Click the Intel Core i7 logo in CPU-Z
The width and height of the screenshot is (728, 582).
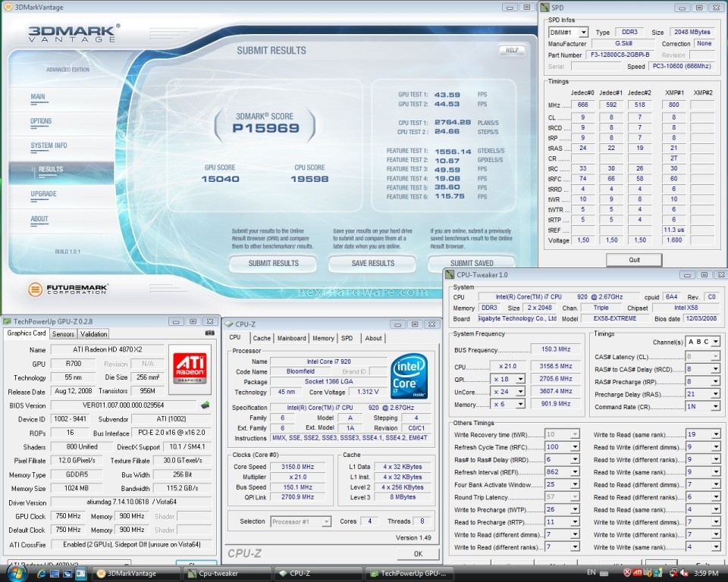pos(409,376)
